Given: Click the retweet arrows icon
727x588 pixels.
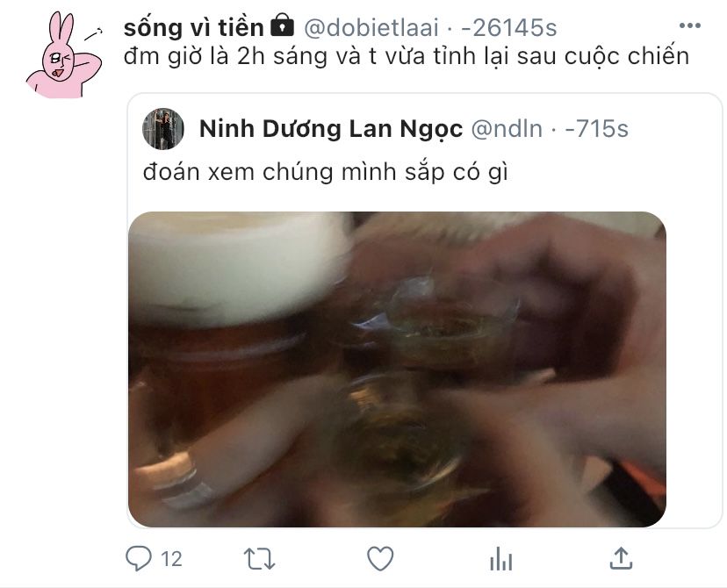Looking at the screenshot, I should (260, 558).
